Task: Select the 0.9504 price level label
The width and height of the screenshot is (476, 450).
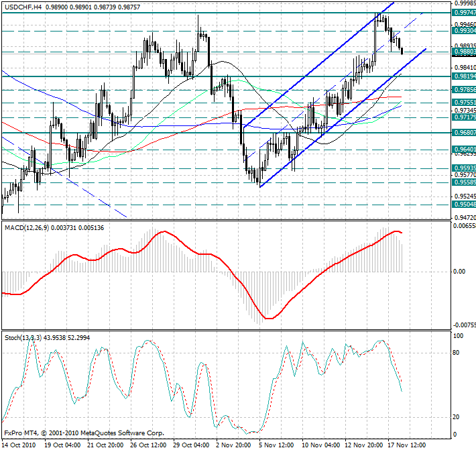Action: (464, 204)
